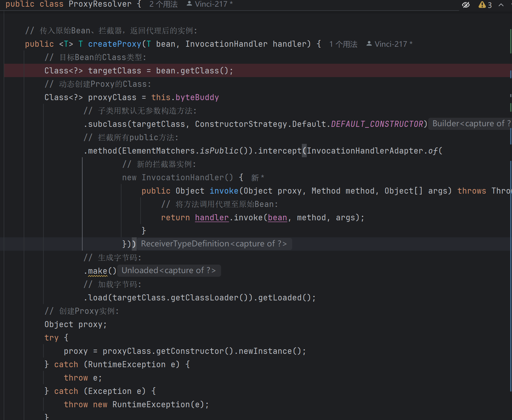Click the author avatar icon on class line
Viewport: 512px width, 420px height.
[x=189, y=4]
